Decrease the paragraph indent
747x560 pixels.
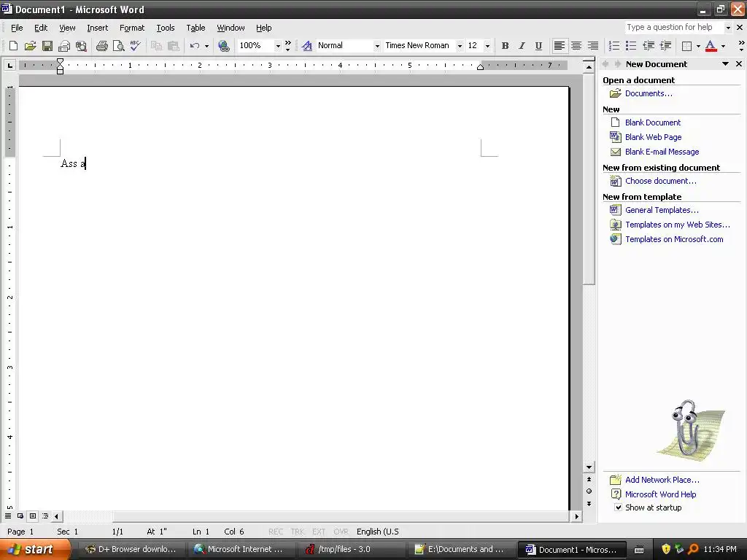click(x=649, y=46)
